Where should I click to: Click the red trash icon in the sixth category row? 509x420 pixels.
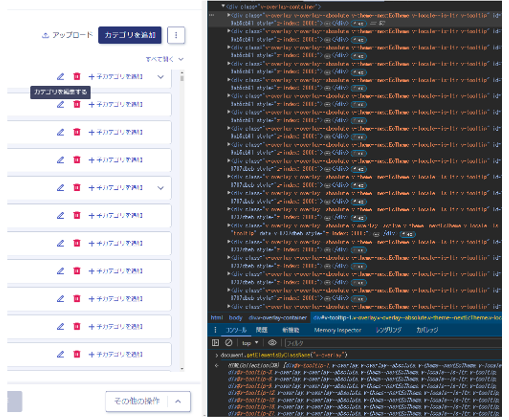click(77, 215)
